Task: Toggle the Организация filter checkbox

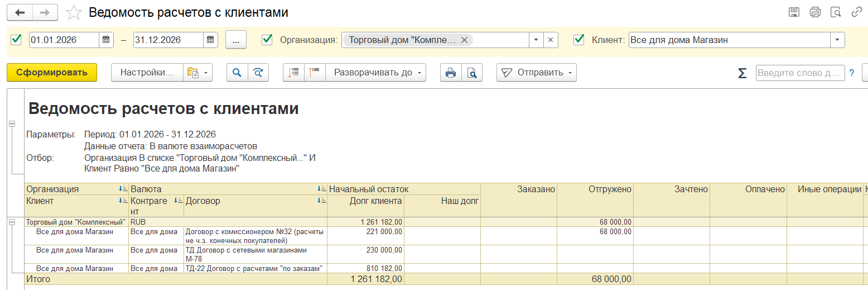Action: coord(267,39)
